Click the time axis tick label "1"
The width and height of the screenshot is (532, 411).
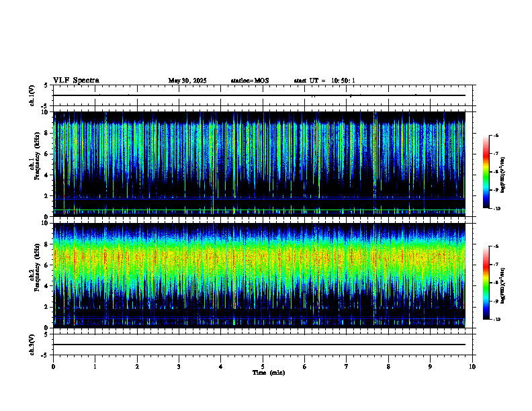tap(95, 367)
